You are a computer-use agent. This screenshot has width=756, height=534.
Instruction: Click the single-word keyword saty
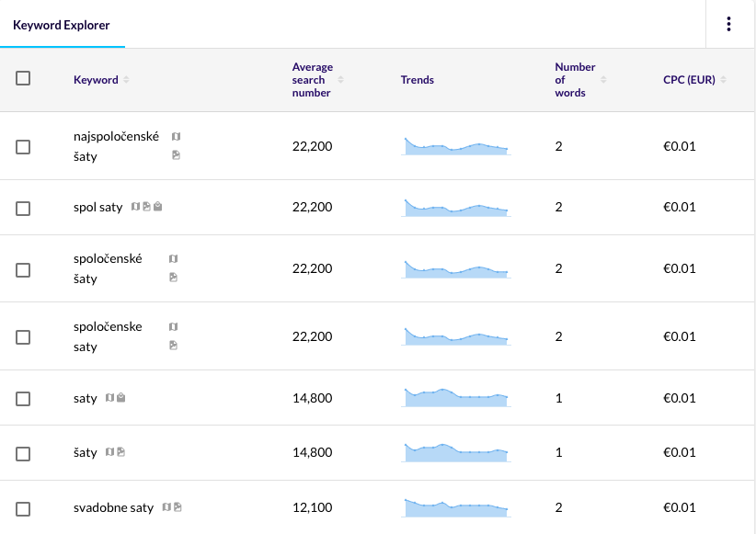pyautogui.click(x=86, y=399)
